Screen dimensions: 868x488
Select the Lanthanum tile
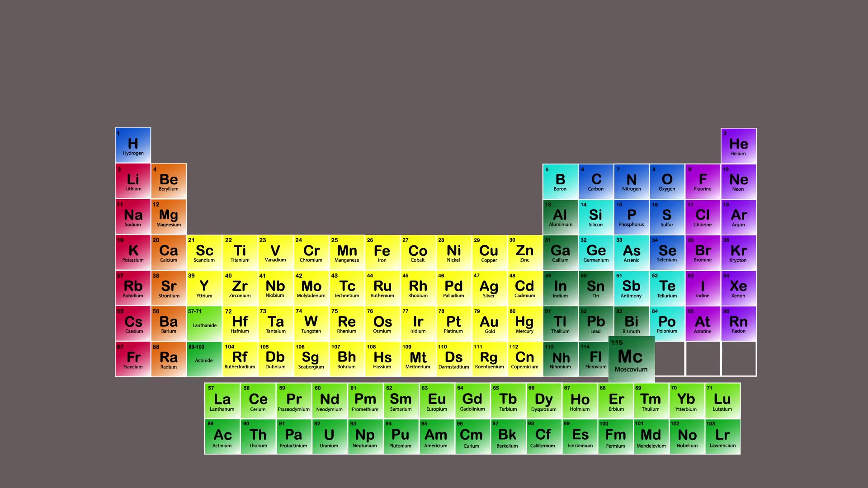point(222,400)
